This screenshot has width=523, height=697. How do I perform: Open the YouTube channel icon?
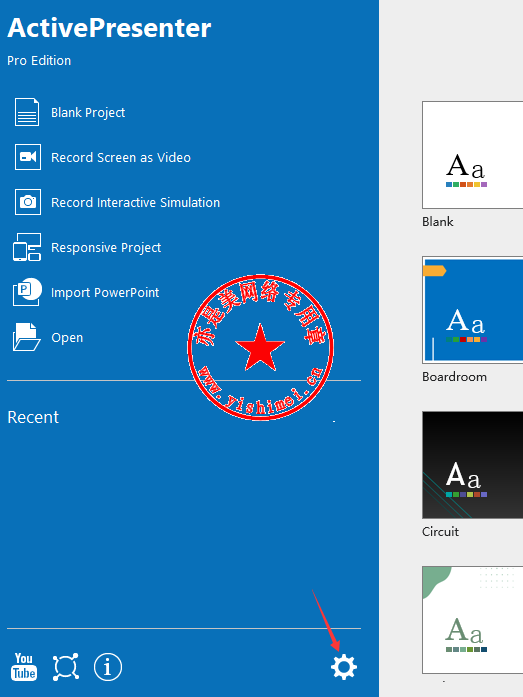click(24, 667)
